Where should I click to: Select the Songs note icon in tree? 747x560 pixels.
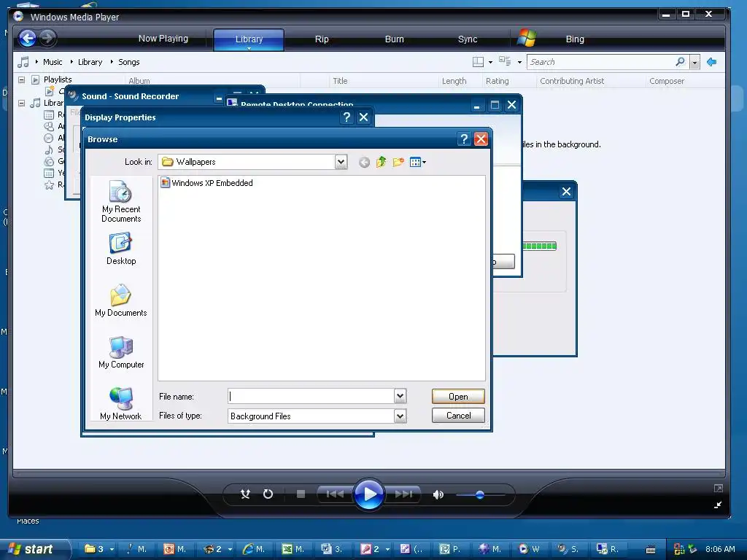point(49,149)
